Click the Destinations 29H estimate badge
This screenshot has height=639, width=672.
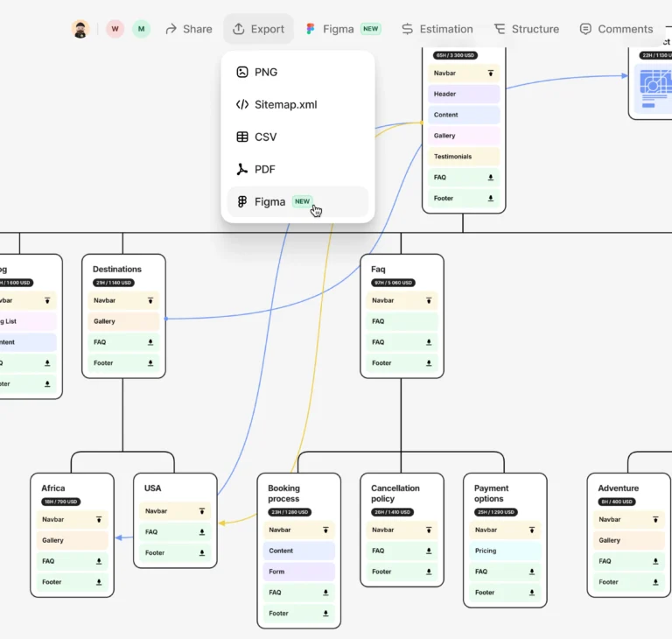114,283
